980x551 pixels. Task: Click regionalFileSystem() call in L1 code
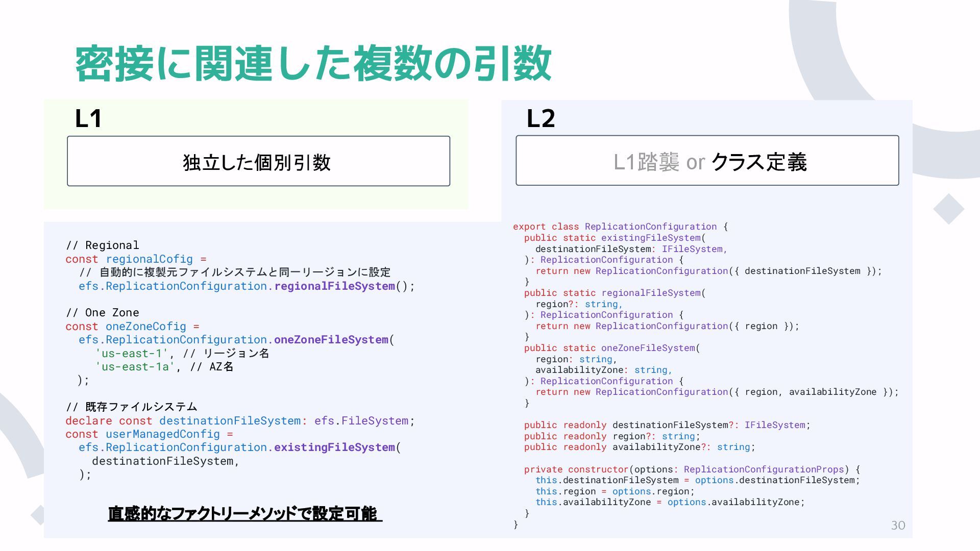(x=345, y=286)
